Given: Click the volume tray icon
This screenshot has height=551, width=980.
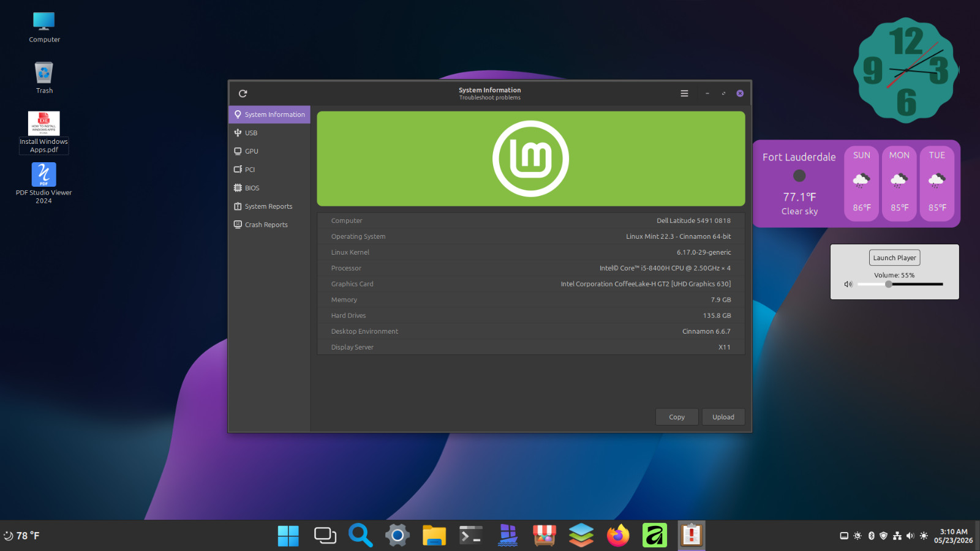Looking at the screenshot, I should (910, 536).
